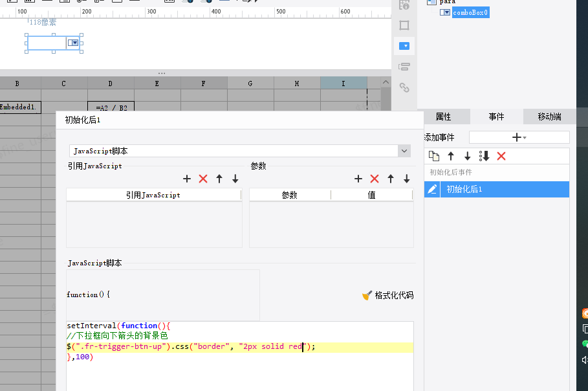Select column header D

click(x=111, y=84)
